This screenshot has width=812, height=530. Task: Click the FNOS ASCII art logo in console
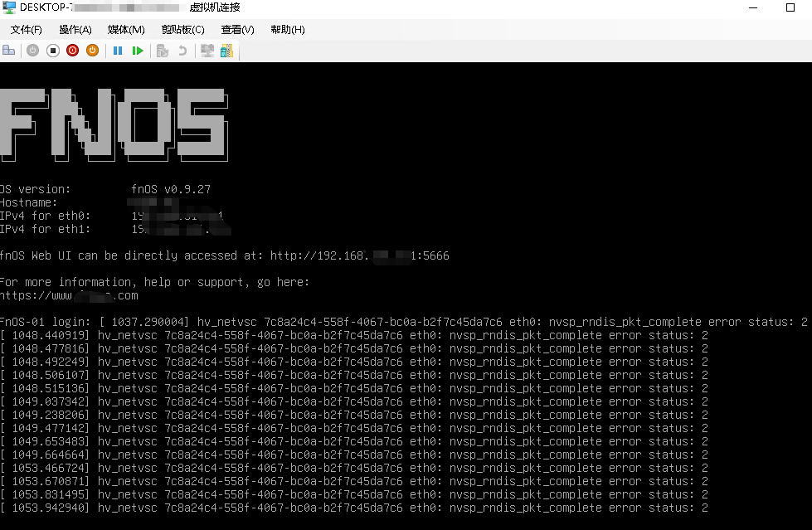(x=114, y=125)
